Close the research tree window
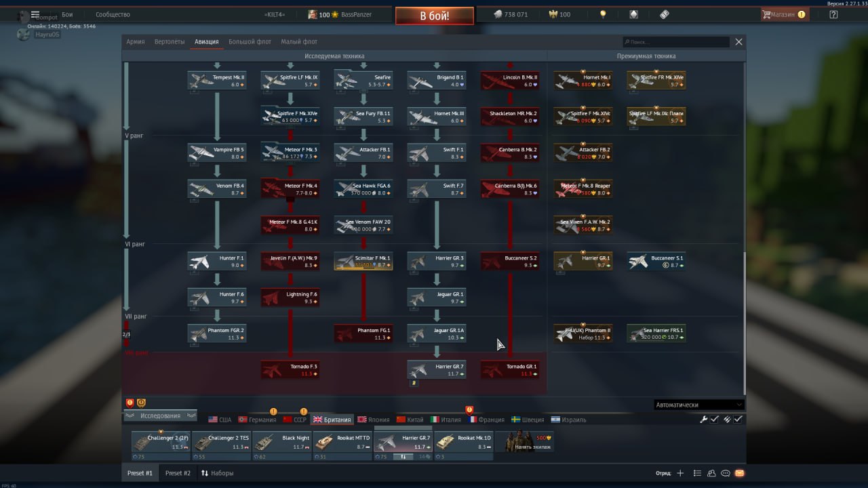This screenshot has height=488, width=868. click(739, 42)
